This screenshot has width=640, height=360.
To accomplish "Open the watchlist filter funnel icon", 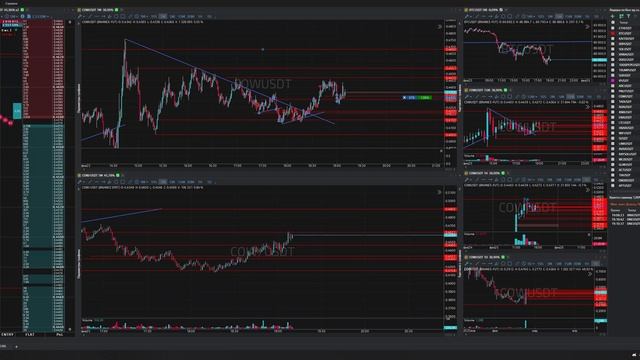I will tap(629, 16).
